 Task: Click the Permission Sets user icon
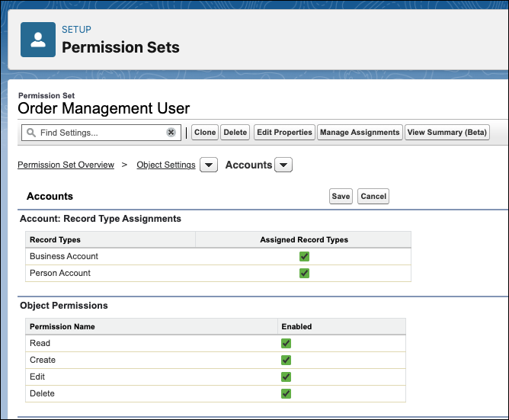(x=38, y=40)
